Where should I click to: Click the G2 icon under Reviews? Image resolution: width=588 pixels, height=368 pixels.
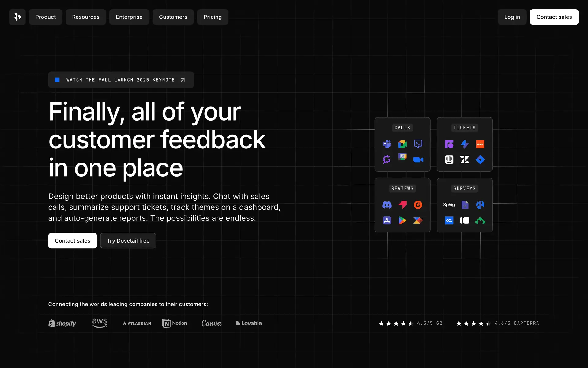point(418,205)
